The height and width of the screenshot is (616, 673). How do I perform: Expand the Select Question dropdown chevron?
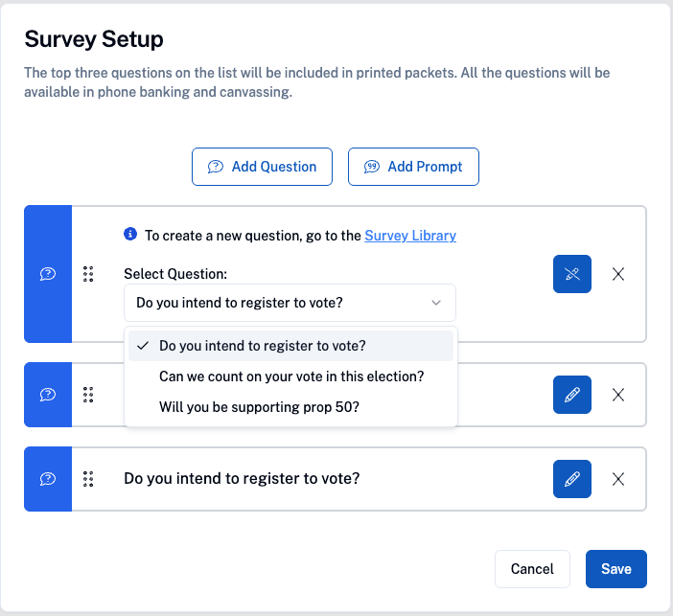[436, 303]
